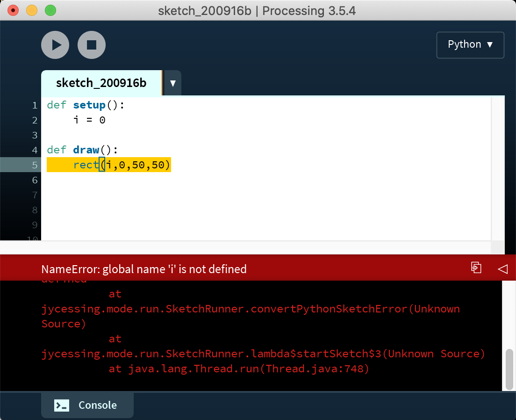Run the sketch with the Play button
This screenshot has height=420, width=516.
pyautogui.click(x=55, y=45)
